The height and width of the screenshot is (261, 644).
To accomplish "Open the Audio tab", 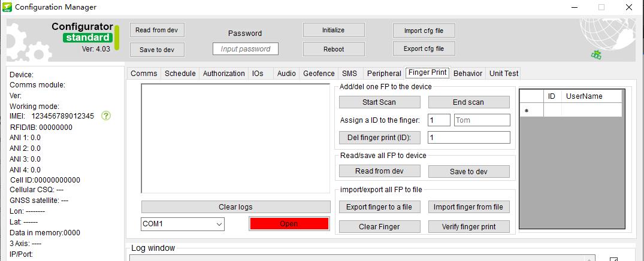I will [x=286, y=74].
